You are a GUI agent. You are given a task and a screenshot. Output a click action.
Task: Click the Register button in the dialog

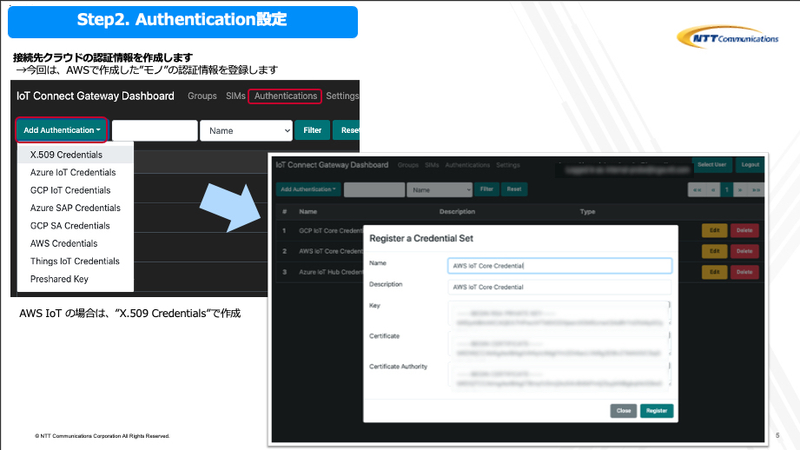[657, 411]
